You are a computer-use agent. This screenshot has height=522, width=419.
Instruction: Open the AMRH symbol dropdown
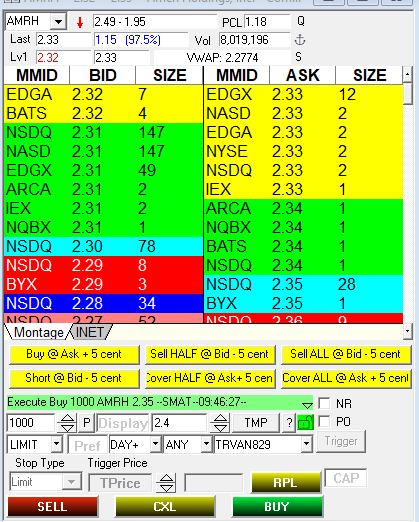(x=59, y=22)
